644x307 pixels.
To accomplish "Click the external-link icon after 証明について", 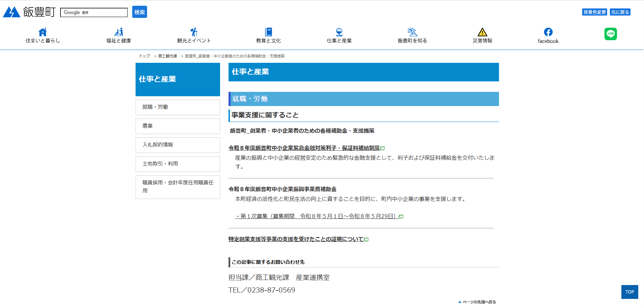I will point(366,239).
